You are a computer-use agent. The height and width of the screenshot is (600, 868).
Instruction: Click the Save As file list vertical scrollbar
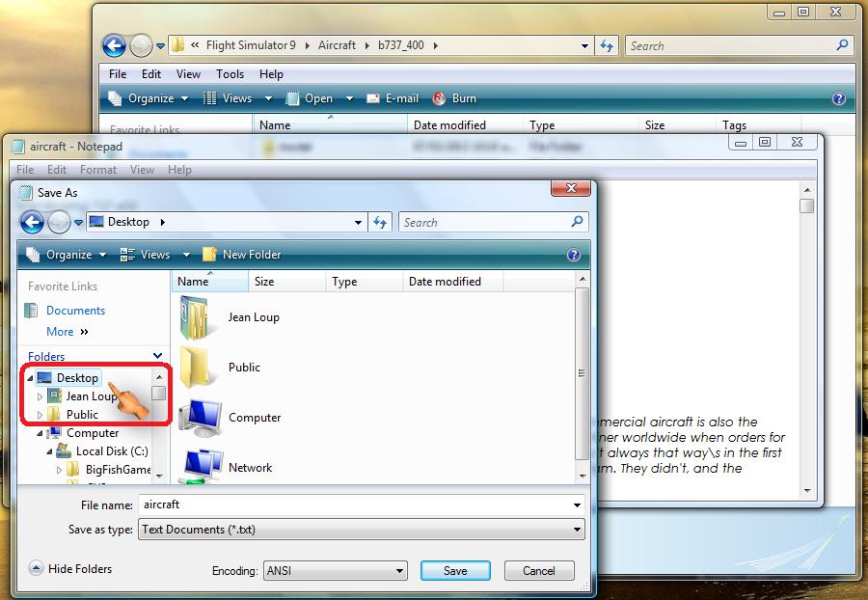click(x=582, y=373)
